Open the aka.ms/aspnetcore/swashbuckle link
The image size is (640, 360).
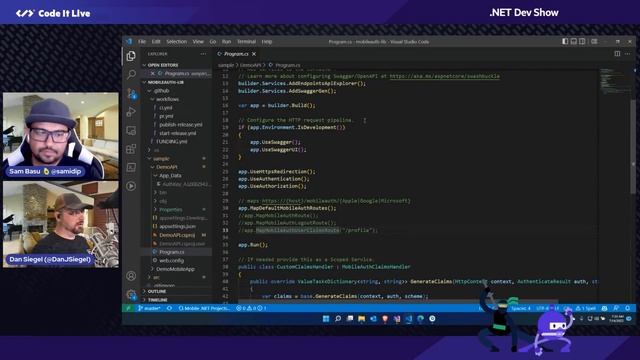click(x=444, y=76)
